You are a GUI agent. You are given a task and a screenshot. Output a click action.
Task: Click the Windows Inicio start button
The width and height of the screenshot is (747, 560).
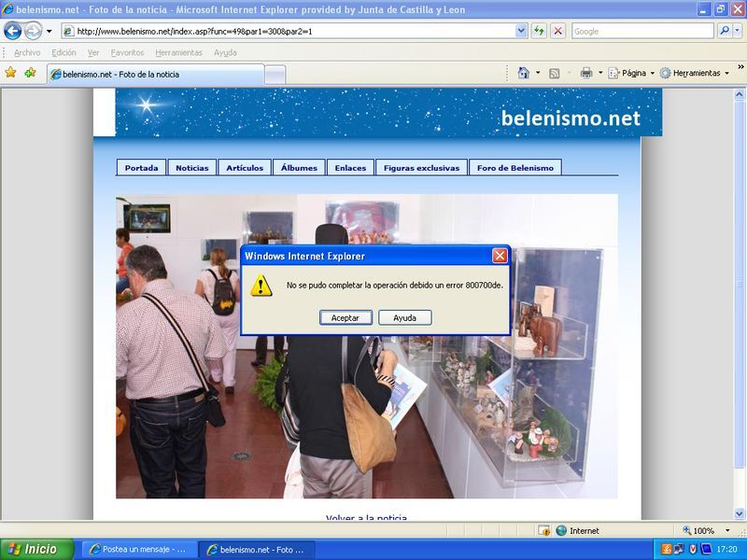[x=32, y=550]
